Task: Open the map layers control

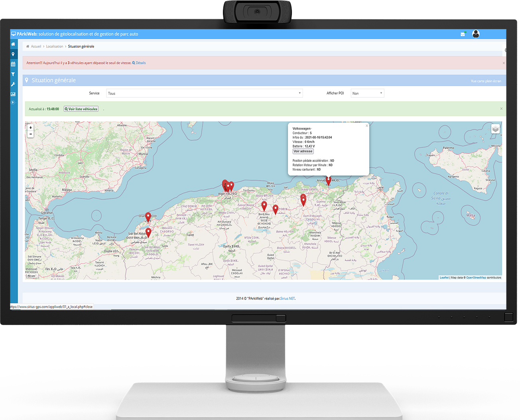Action: pyautogui.click(x=495, y=129)
